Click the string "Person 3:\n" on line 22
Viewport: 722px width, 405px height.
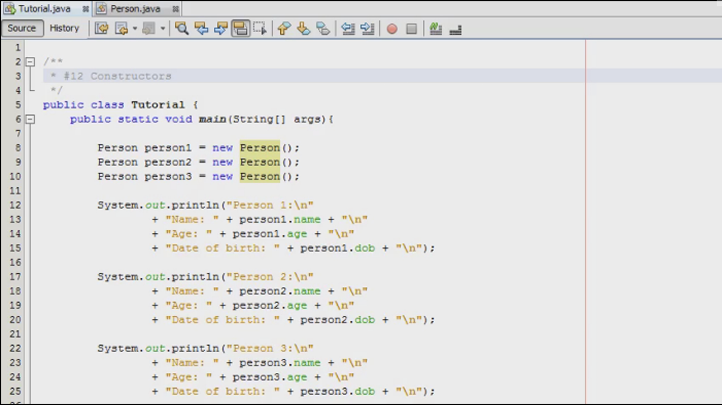pyautogui.click(x=270, y=348)
